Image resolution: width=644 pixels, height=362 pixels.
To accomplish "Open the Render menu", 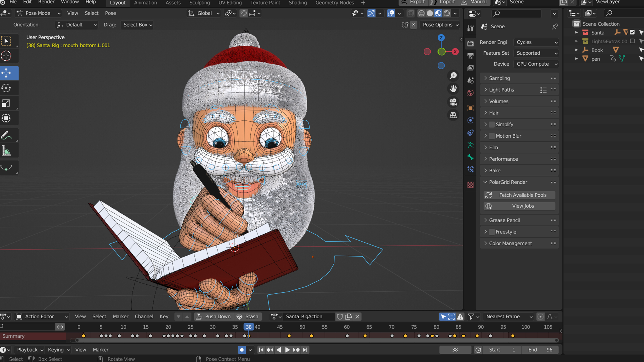I will click(46, 2).
